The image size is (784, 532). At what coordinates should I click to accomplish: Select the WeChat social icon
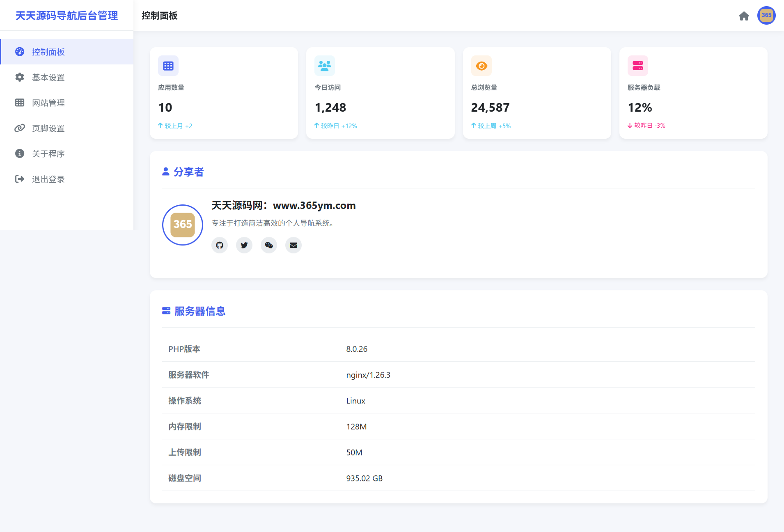269,245
